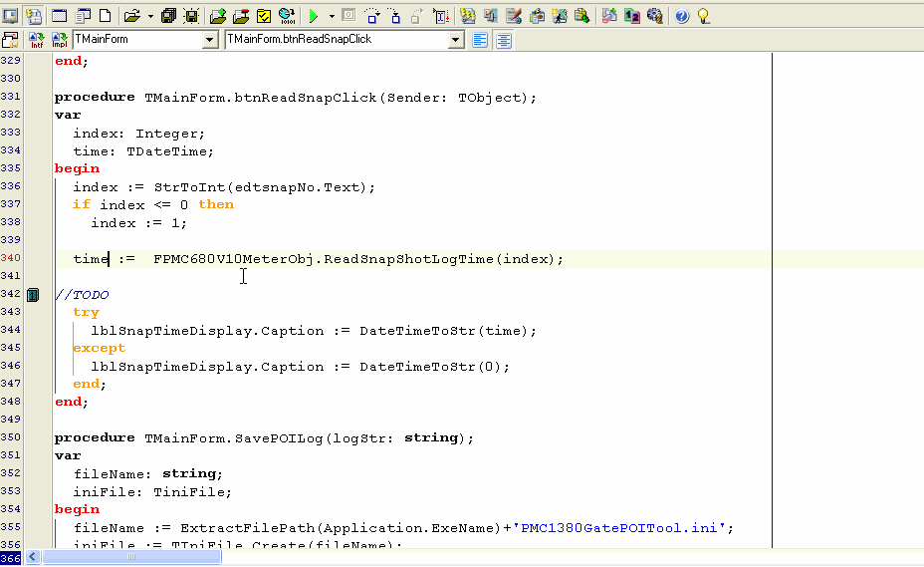Viewport: 924px width, 567px height.
Task: Open the TMainForm class dropdown arrow
Action: [x=210, y=40]
